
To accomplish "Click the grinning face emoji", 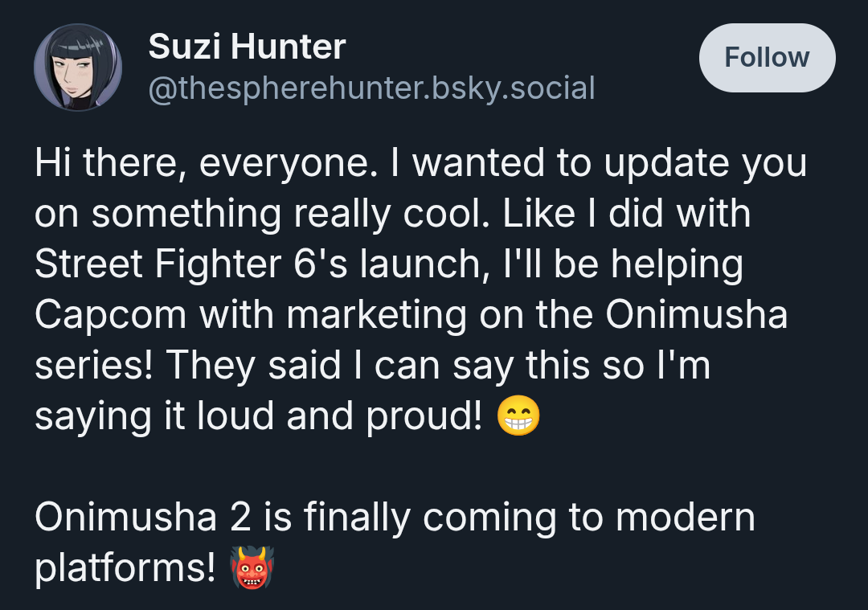I will 518,417.
